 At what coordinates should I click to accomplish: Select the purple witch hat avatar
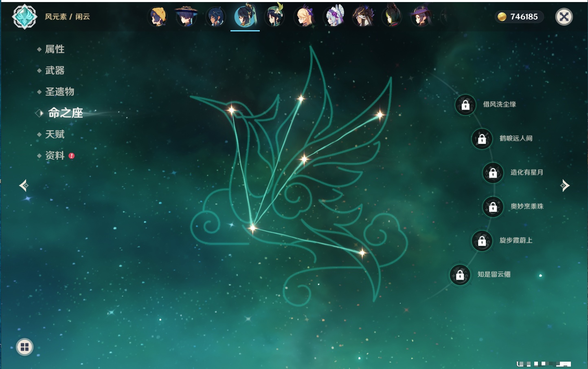(421, 17)
